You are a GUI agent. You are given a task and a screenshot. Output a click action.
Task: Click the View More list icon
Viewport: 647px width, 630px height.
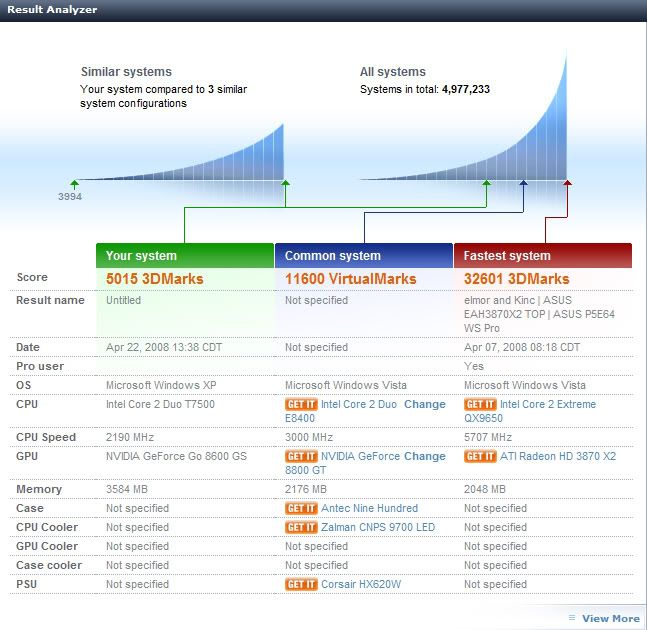(x=572, y=618)
